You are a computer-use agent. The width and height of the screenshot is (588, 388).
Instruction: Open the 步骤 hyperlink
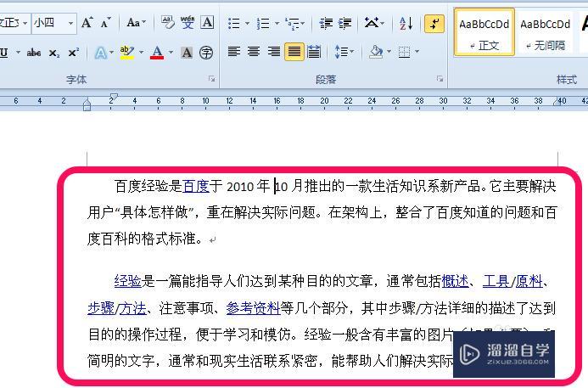click(101, 308)
